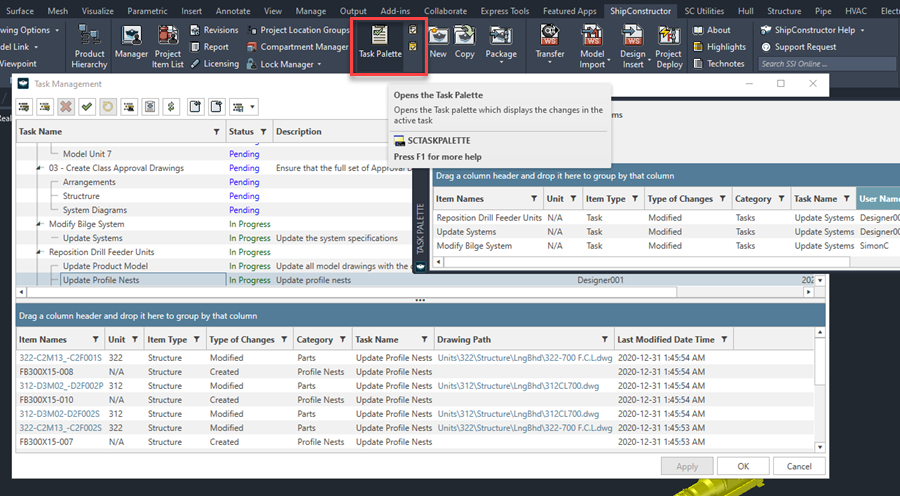Open Project Location Groups
This screenshot has width=900, height=496.
click(x=298, y=30)
